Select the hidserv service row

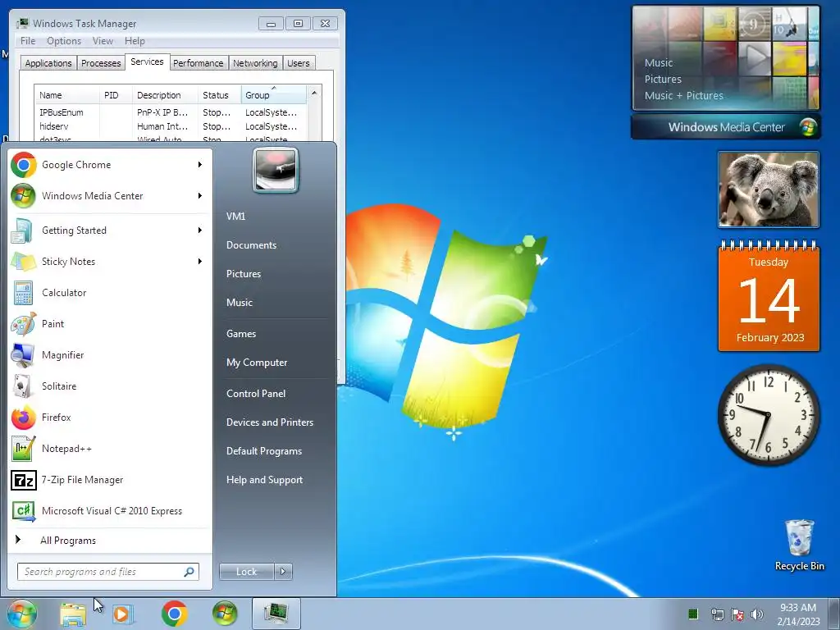coord(170,126)
